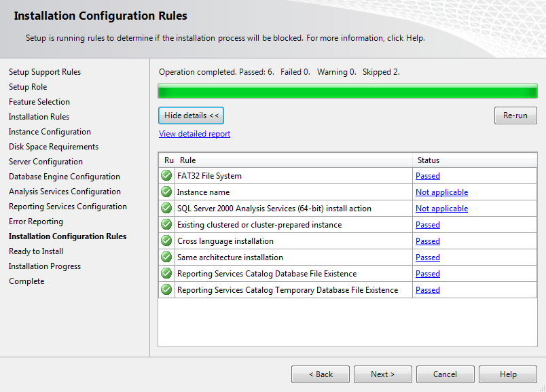This screenshot has width=546, height=392.
Task: Click check icon for Catalog Temporary Database File rule
Action: coord(166,290)
